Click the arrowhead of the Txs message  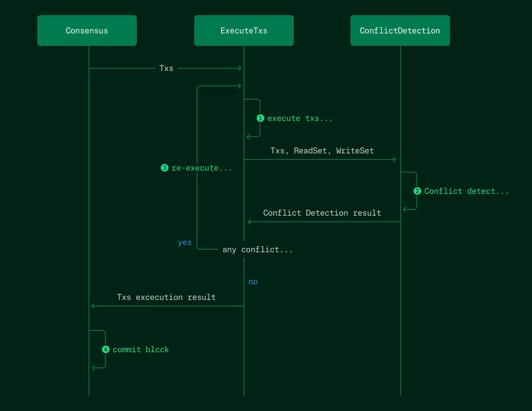(240, 68)
